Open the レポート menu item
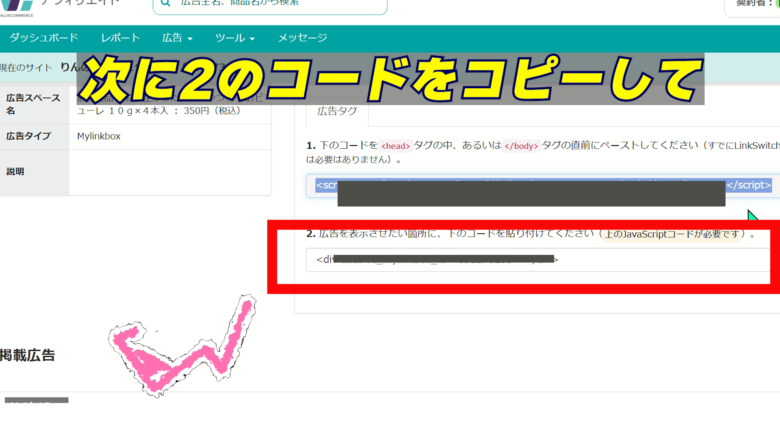The image size is (780, 439). [120, 38]
